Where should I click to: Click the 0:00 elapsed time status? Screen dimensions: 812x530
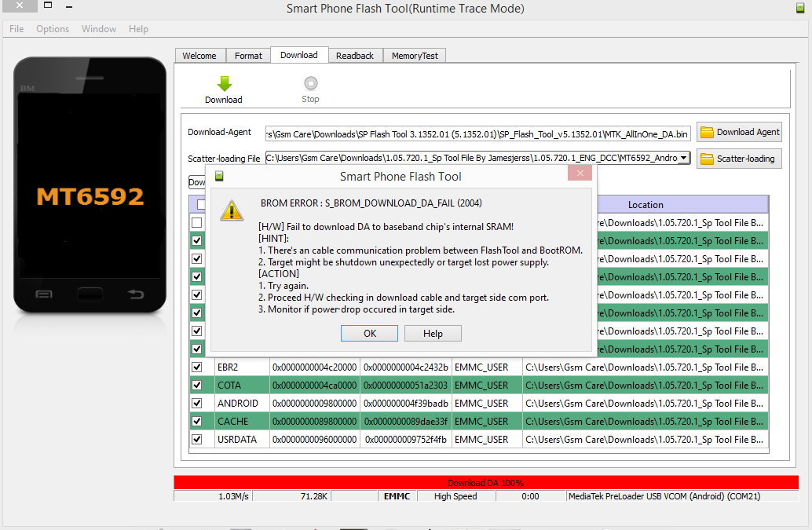pyautogui.click(x=530, y=496)
